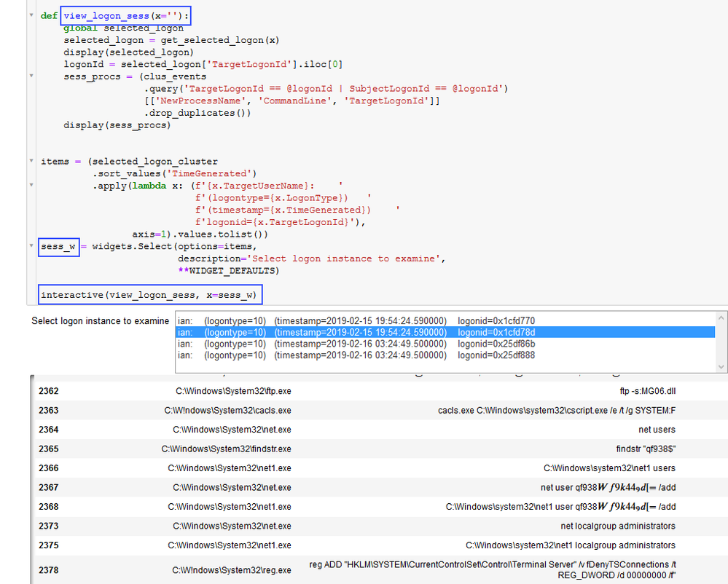This screenshot has width=728, height=584.
Task: Click the net1.exe process cell in row 2375
Action: tap(230, 545)
